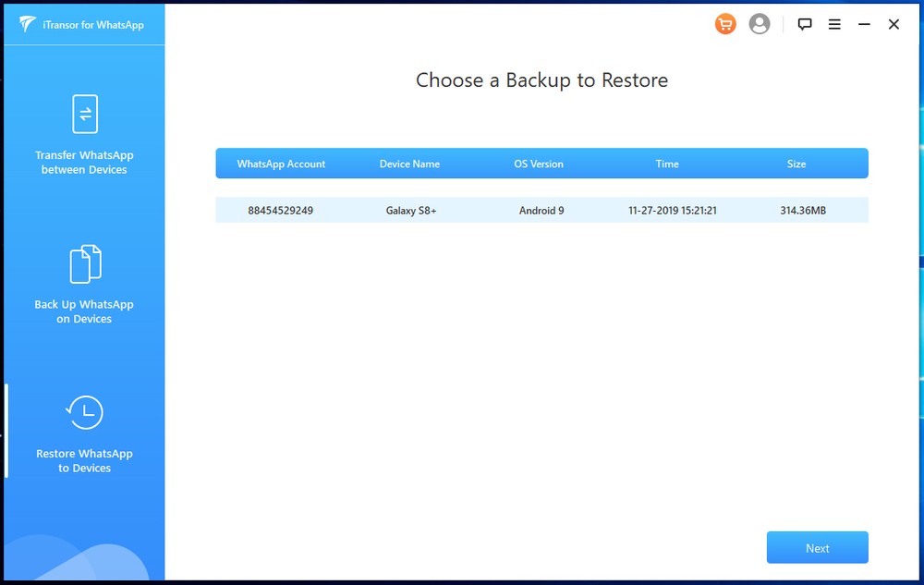
Task: Click the iTransor logo icon
Action: [x=27, y=24]
